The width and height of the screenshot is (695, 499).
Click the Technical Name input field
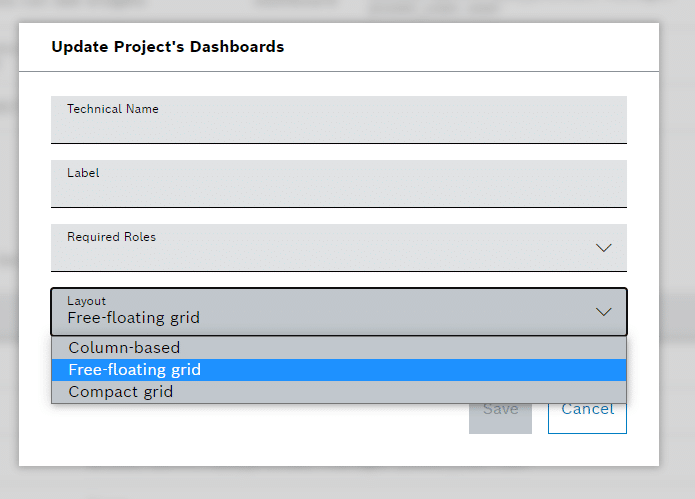click(338, 127)
